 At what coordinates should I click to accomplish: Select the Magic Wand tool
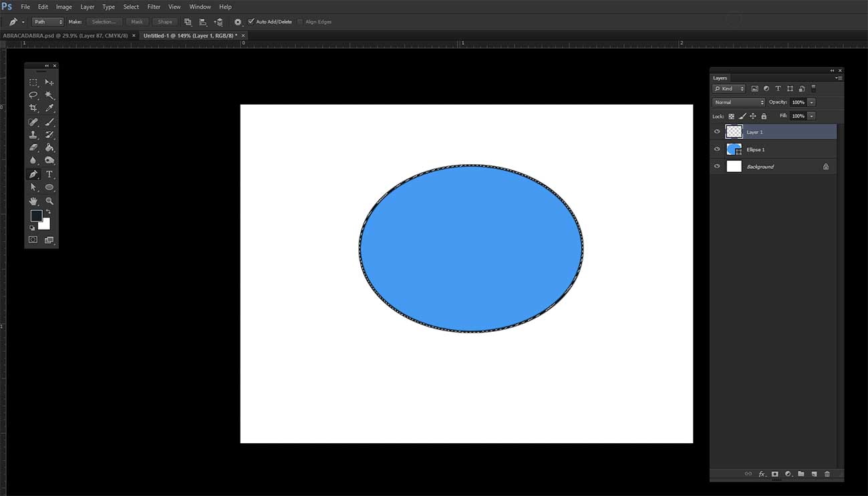pyautogui.click(x=49, y=95)
